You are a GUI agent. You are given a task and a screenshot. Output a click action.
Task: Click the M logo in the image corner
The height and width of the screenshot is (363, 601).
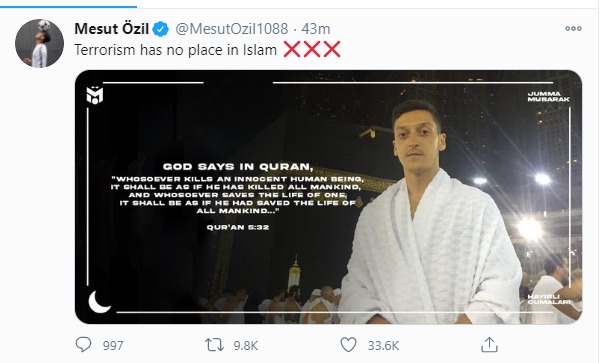(95, 95)
